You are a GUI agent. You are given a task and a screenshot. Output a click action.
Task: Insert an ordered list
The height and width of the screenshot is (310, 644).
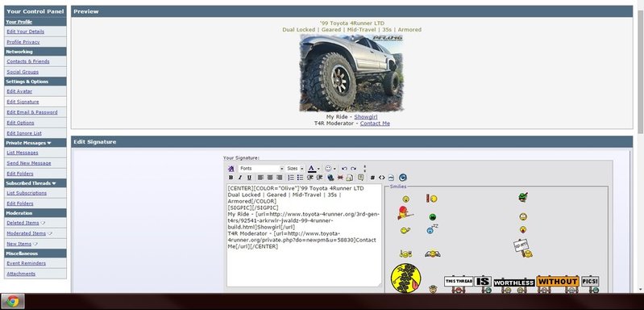[291, 178]
